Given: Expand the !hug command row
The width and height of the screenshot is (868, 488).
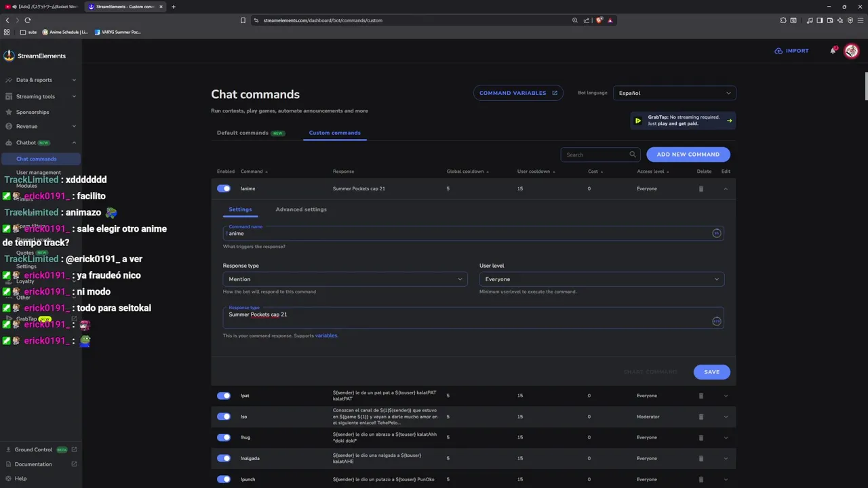Looking at the screenshot, I should pos(726,437).
